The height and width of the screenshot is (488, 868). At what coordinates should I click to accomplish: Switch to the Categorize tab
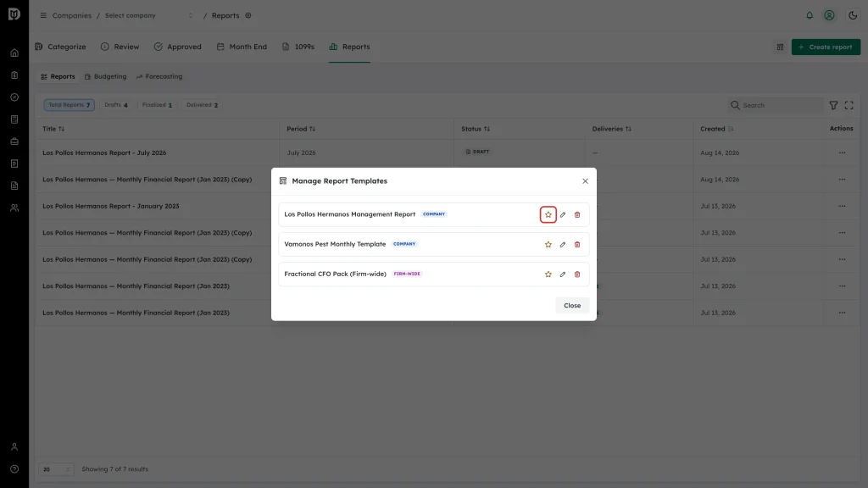click(x=60, y=47)
